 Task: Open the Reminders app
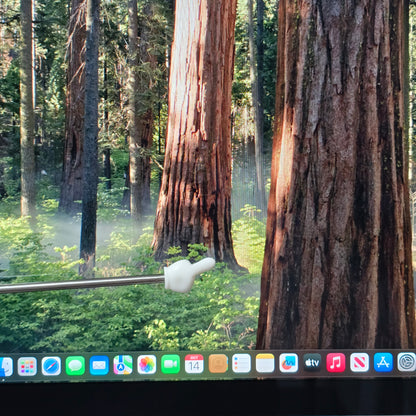[x=241, y=363]
